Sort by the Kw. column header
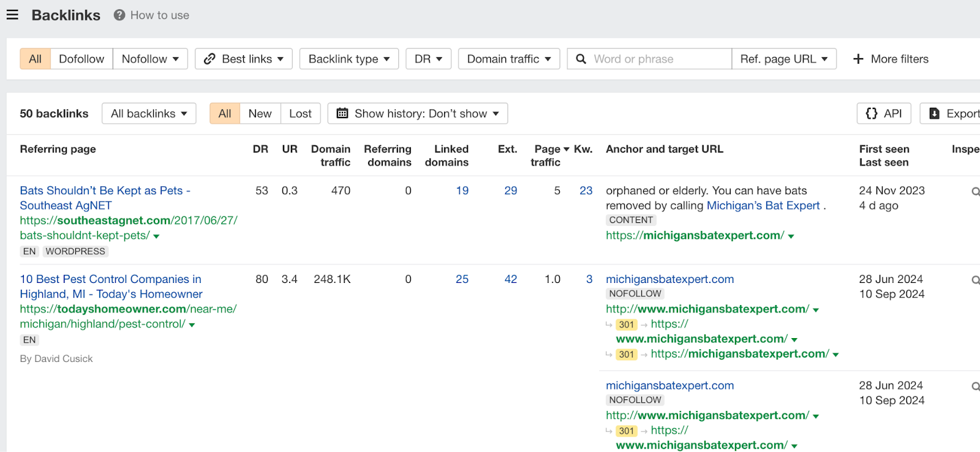Image resolution: width=980 pixels, height=452 pixels. [583, 149]
